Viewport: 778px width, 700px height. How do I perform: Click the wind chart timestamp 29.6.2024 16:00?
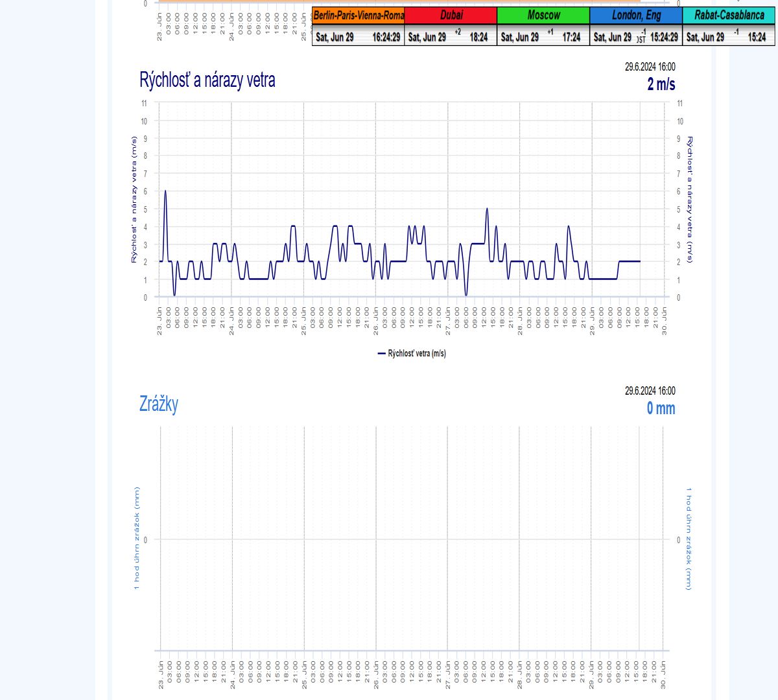point(650,67)
